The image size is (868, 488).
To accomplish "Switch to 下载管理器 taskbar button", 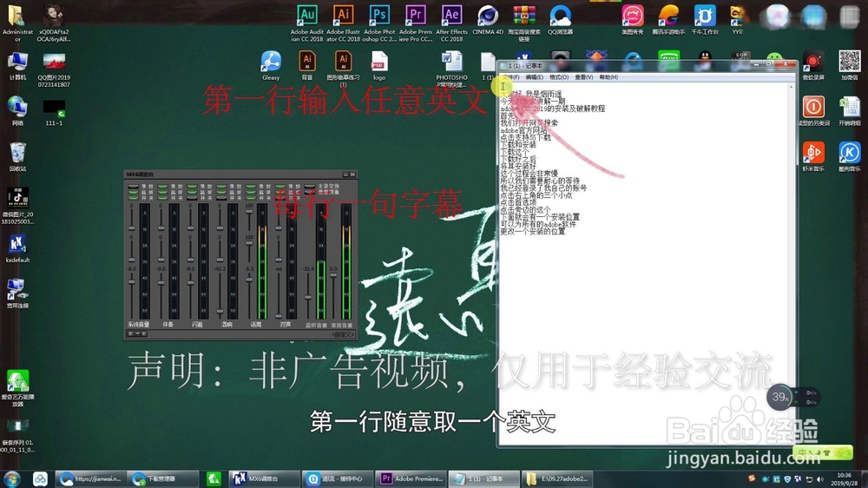I will tap(163, 478).
